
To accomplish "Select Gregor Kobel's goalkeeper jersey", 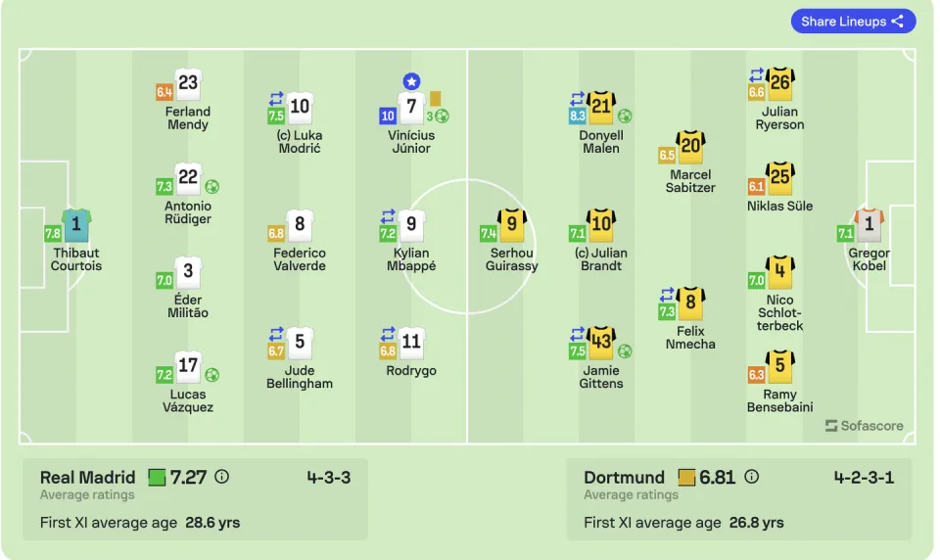I will pyautogui.click(x=869, y=225).
